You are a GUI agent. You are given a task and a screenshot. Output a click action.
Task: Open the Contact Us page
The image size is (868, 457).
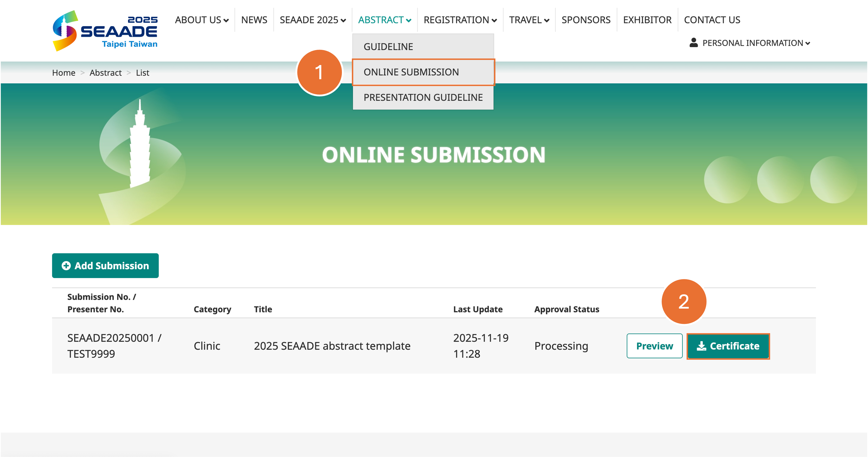click(712, 20)
